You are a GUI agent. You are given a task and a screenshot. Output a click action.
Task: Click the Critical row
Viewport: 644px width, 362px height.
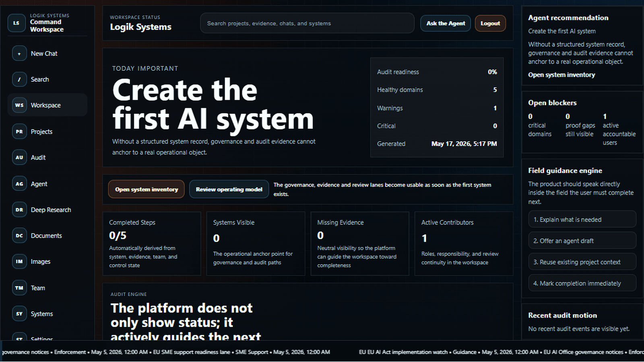pos(437,126)
